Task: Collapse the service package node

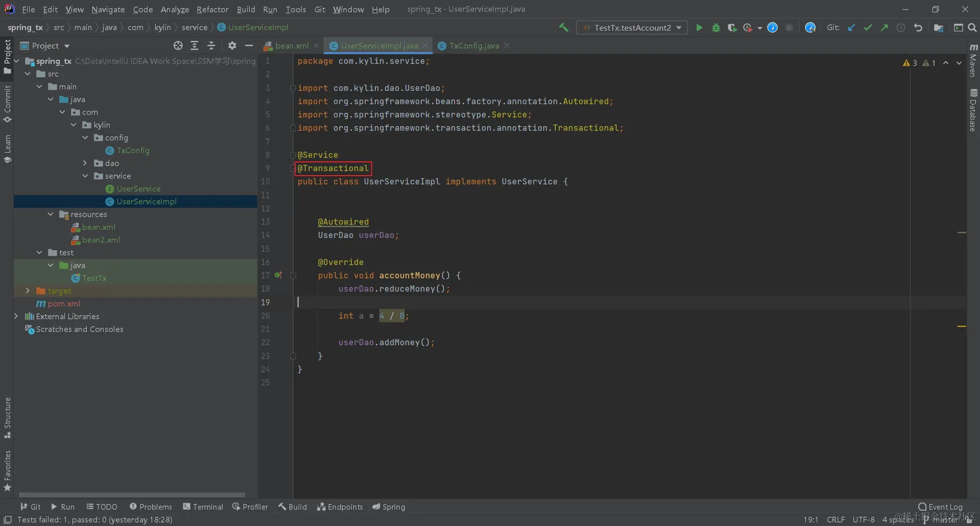Action: point(85,176)
